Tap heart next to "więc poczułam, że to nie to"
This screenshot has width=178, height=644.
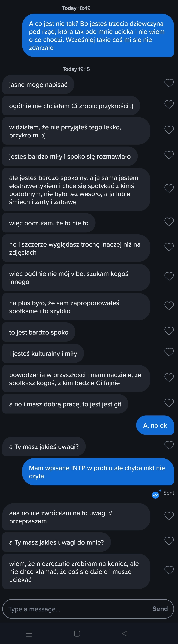[169, 222]
